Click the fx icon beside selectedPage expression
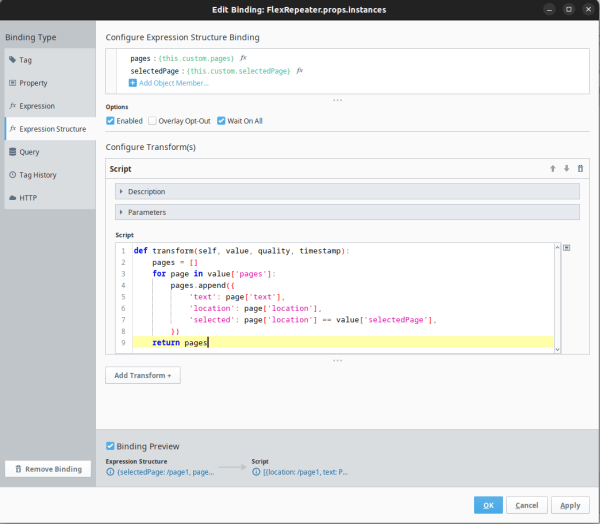The image size is (600, 524). (x=299, y=71)
